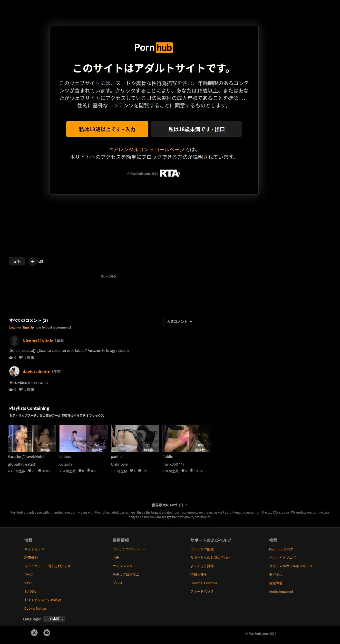This screenshot has width=340, height=644.
Task: Open おすすめシステムの概要 footer link
Action: coord(43,600)
